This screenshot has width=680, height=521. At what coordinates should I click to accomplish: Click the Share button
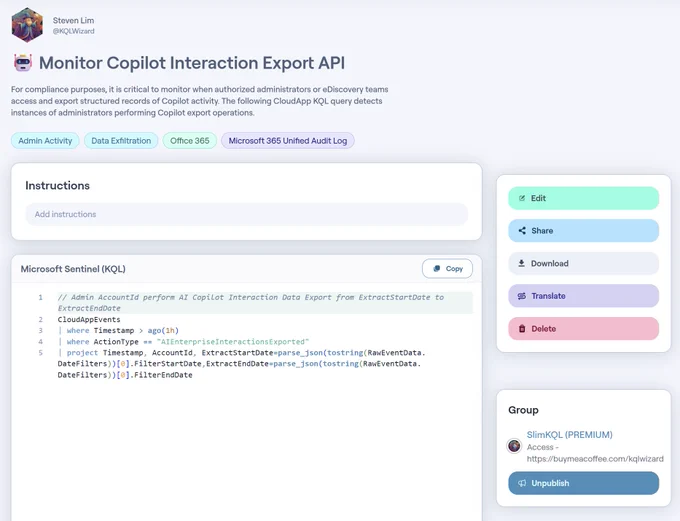(583, 231)
